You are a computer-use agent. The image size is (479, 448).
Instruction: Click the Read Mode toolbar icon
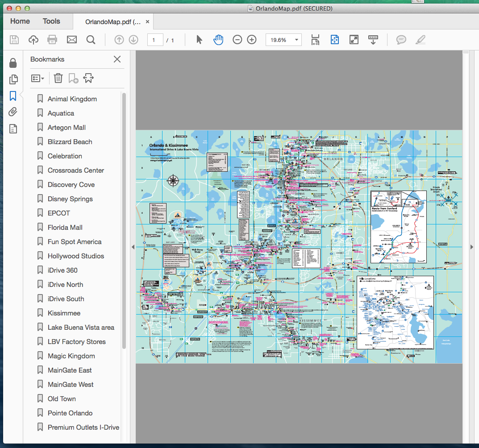click(373, 40)
